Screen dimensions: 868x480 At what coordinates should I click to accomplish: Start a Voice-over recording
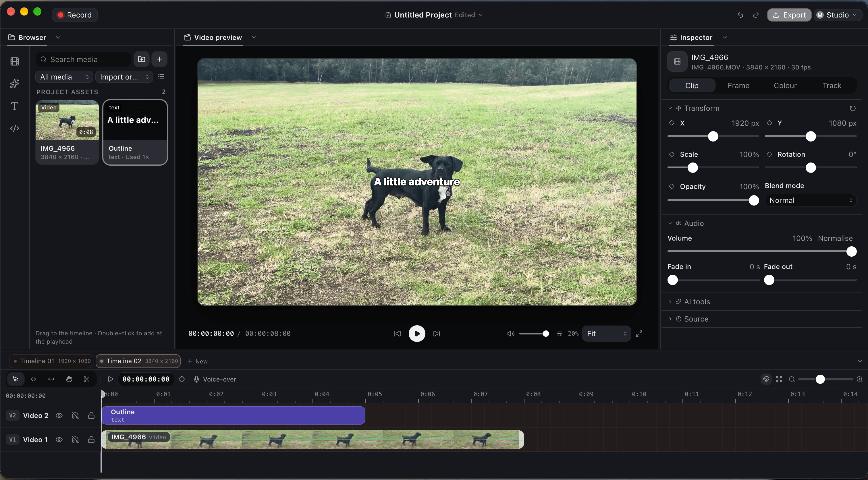pos(215,379)
